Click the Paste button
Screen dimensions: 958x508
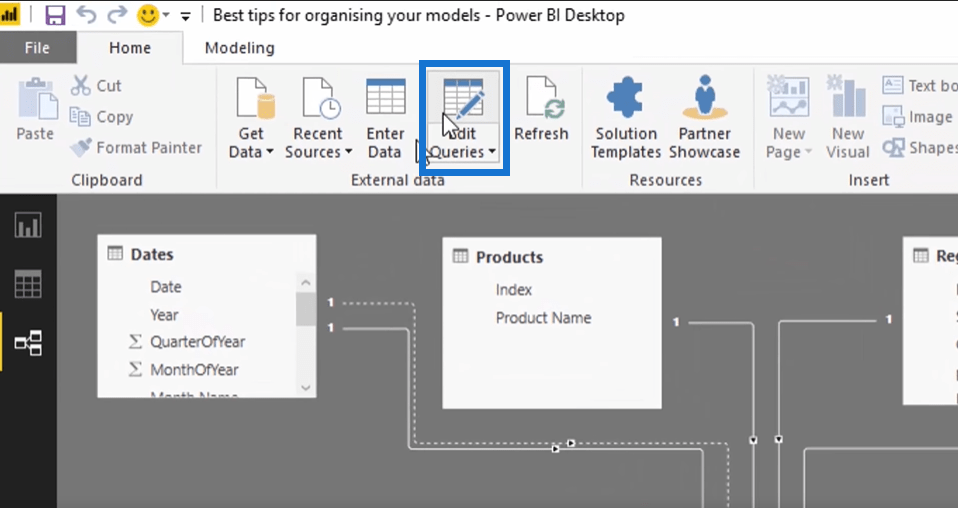coord(35,110)
